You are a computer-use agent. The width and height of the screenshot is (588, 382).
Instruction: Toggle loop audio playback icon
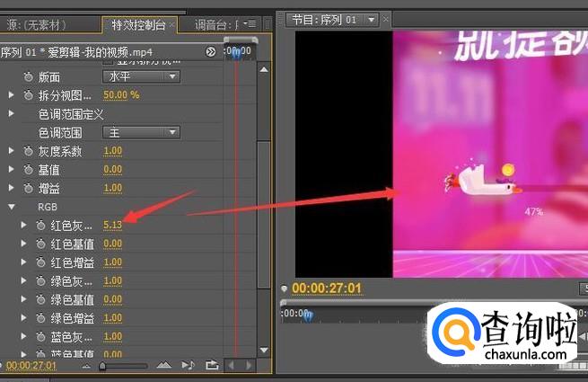212,365
